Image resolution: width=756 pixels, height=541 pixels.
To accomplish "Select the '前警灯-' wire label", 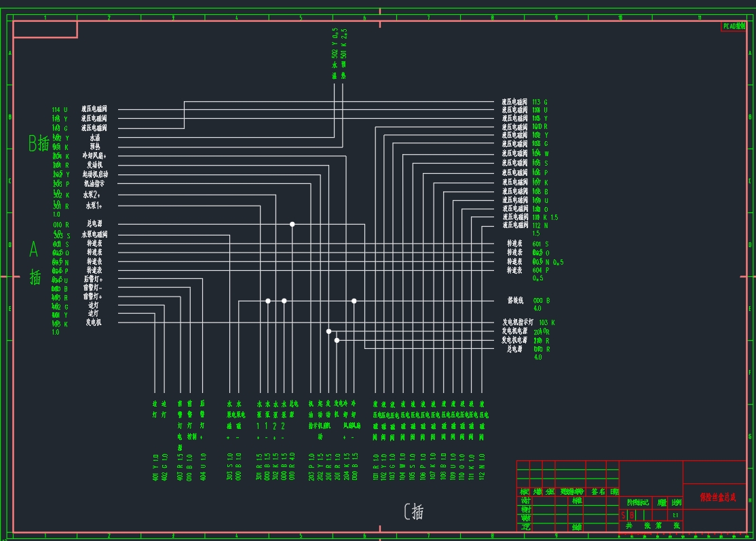I will (x=92, y=288).
